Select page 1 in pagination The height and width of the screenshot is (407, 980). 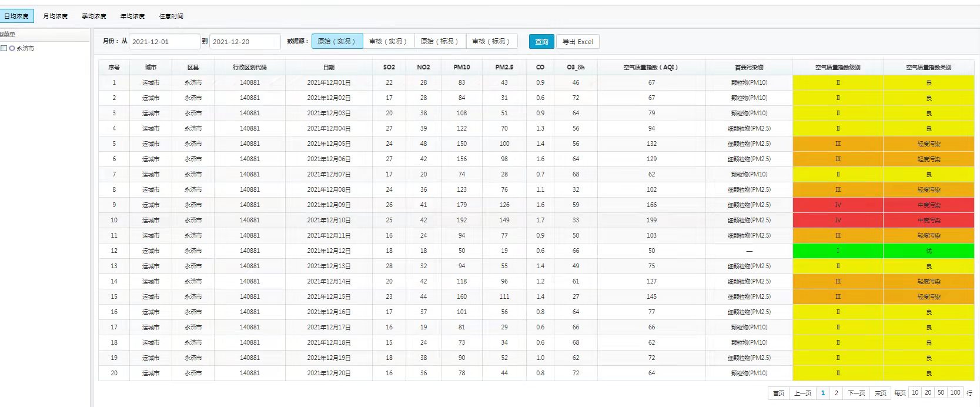823,393
